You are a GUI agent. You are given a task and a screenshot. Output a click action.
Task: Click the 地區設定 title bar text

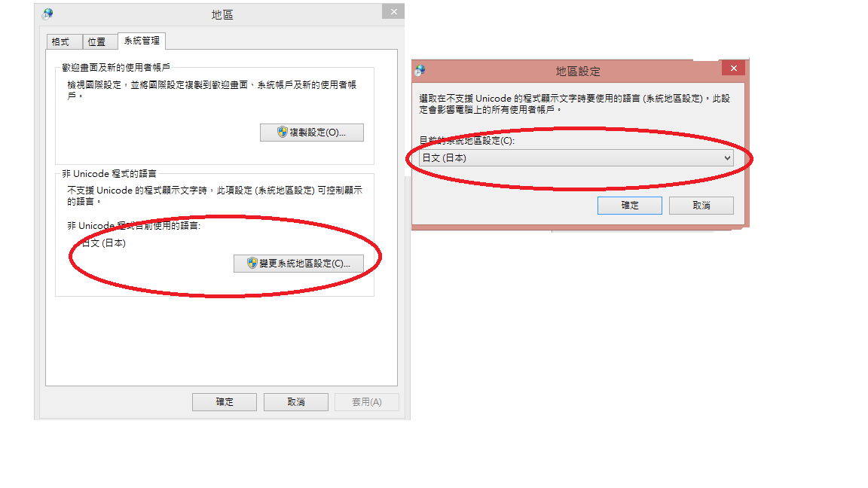[x=578, y=71]
